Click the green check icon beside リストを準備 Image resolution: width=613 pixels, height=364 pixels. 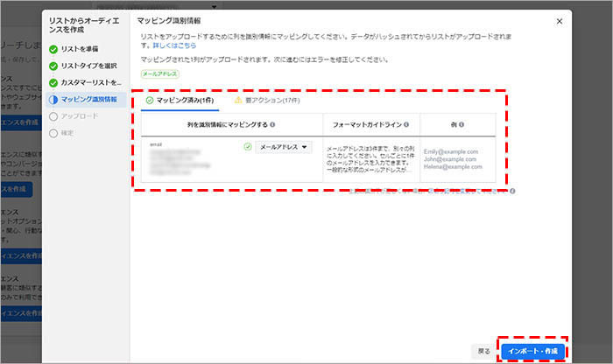coord(54,50)
